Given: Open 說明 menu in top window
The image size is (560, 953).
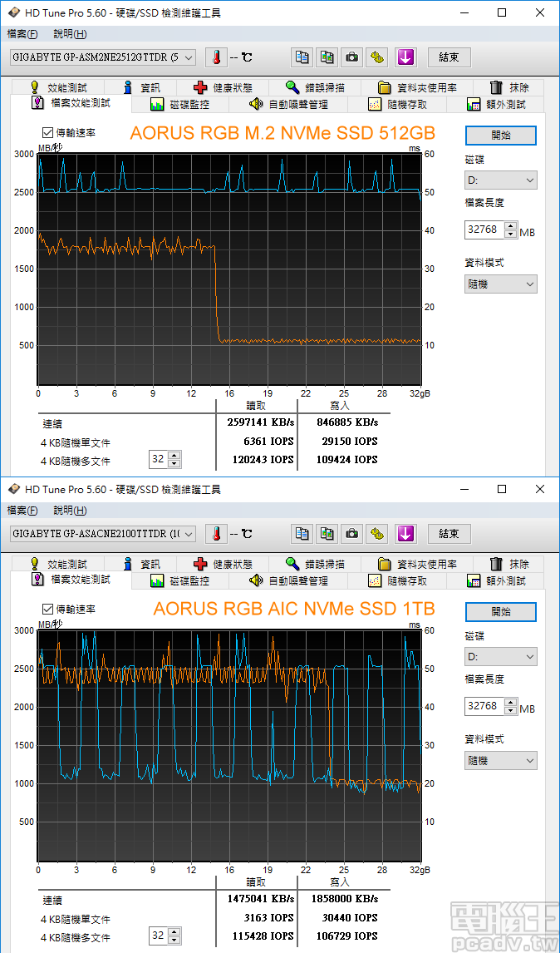Looking at the screenshot, I should point(70,34).
